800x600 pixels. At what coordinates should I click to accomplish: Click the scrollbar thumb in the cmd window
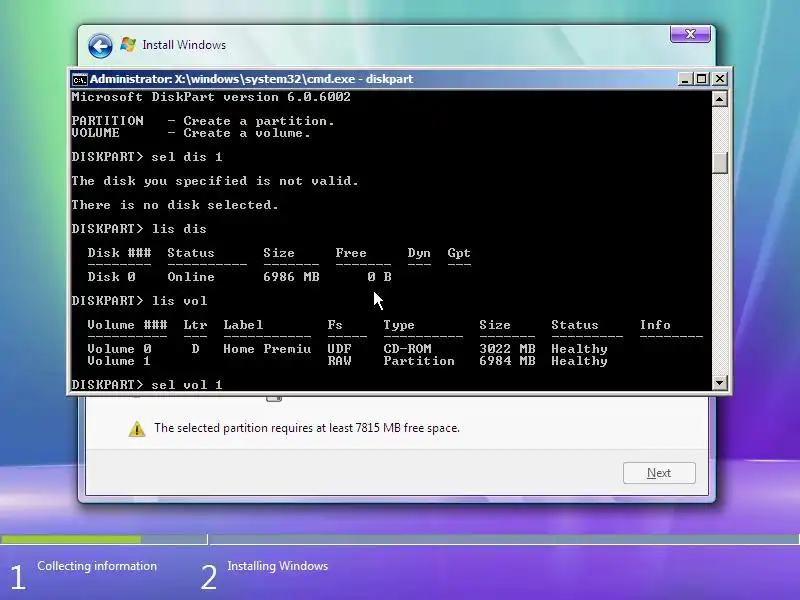click(x=719, y=163)
